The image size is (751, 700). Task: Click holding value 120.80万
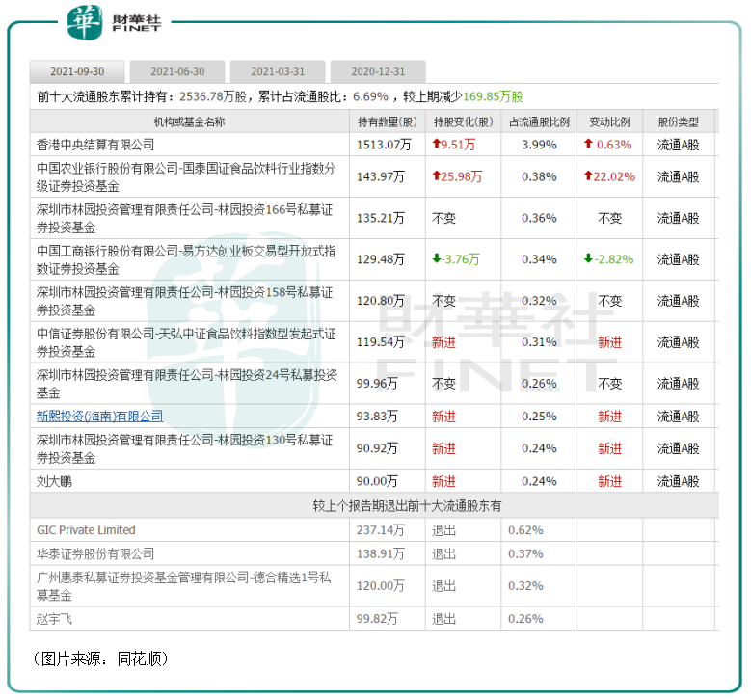pyautogui.click(x=380, y=301)
